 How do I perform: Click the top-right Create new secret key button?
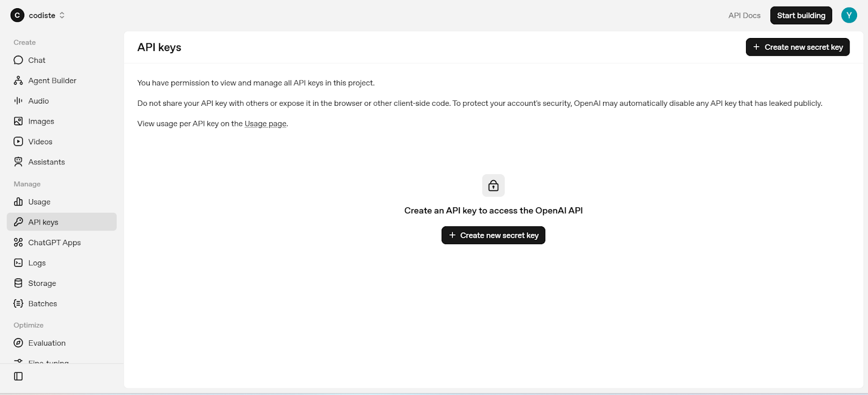[x=797, y=47]
